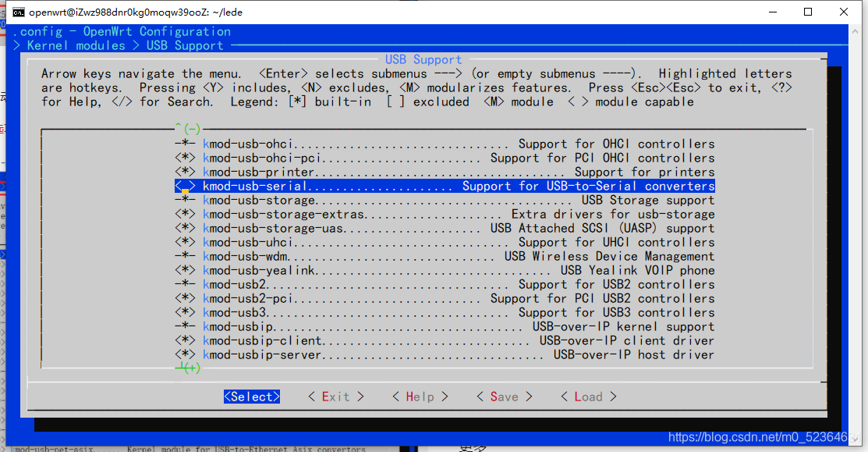Image resolution: width=868 pixels, height=452 pixels.
Task: Select the kmod-usbip-server entry
Action: coord(445,354)
